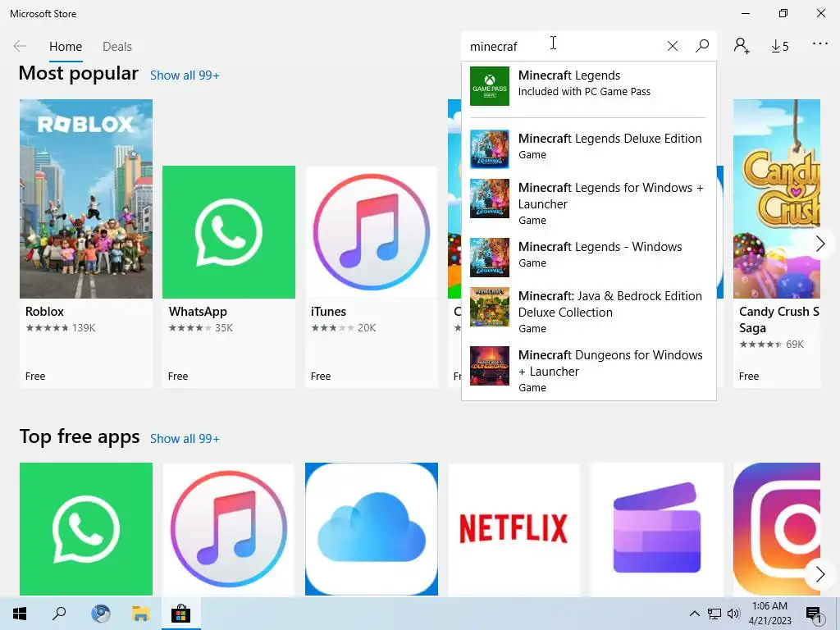The image size is (840, 630).
Task: Show hidden tray icons chevron
Action: pyautogui.click(x=694, y=614)
